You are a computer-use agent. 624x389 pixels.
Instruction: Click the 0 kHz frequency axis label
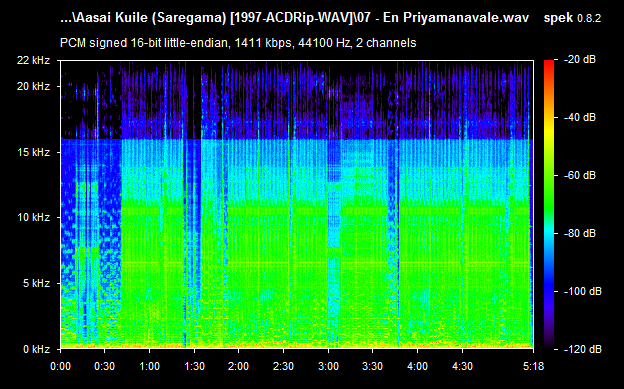(x=36, y=349)
